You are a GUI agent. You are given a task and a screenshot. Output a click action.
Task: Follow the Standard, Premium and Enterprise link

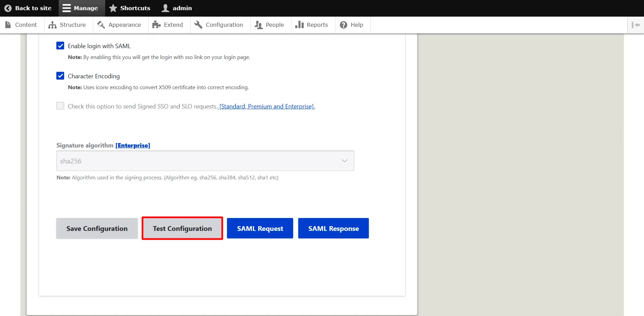(x=267, y=106)
